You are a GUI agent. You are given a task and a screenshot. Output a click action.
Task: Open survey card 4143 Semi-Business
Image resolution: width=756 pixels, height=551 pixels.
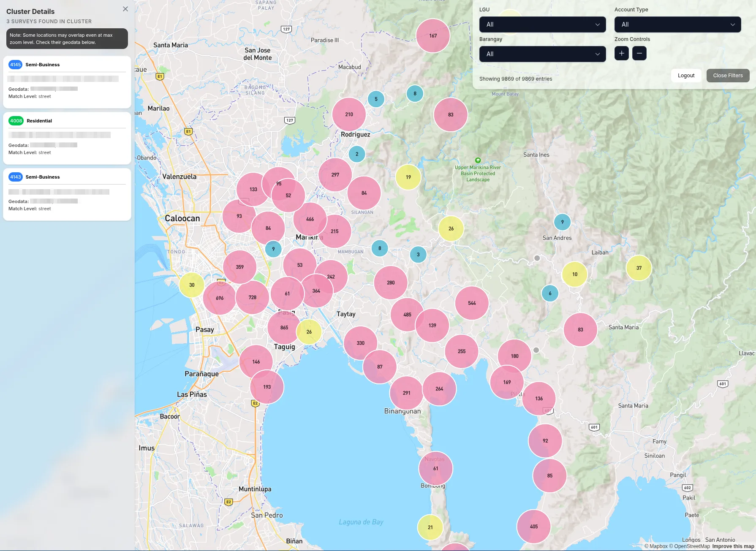click(67, 195)
